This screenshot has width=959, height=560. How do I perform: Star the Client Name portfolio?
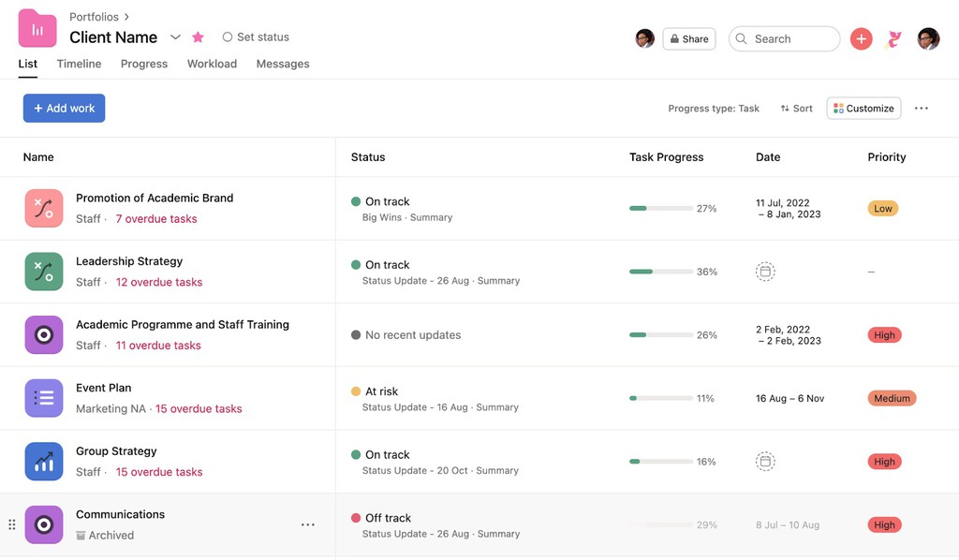pos(198,37)
